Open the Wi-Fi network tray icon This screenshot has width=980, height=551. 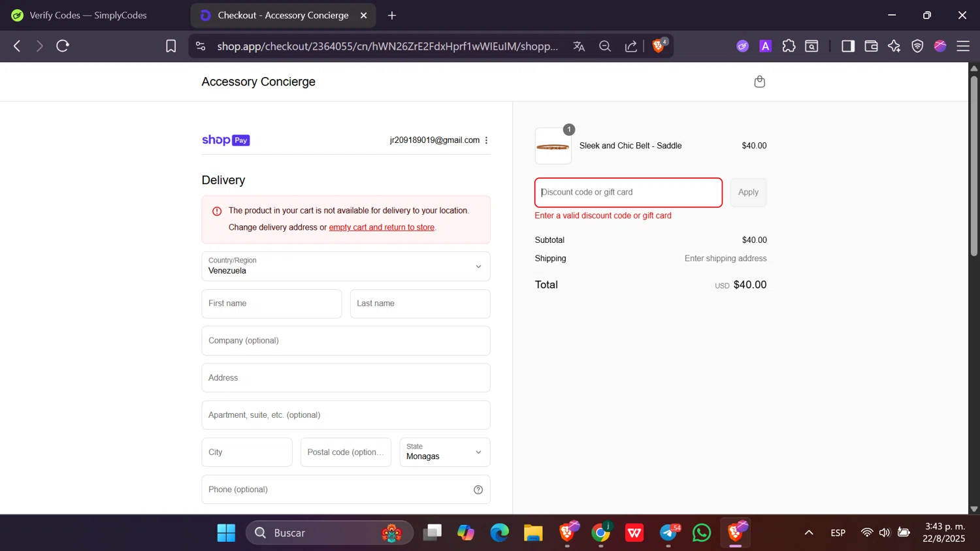867,533
